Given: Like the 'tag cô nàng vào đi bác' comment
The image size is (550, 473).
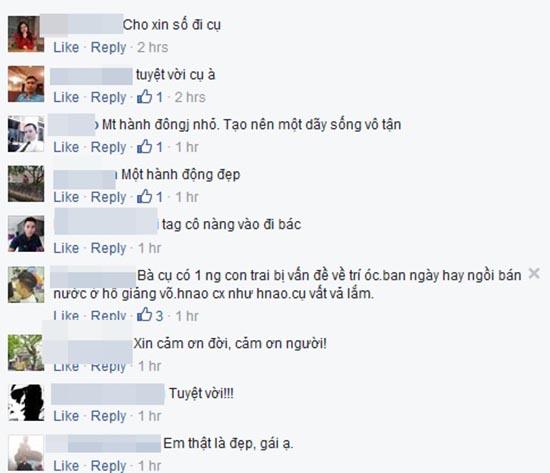Looking at the screenshot, I should click(x=66, y=248).
